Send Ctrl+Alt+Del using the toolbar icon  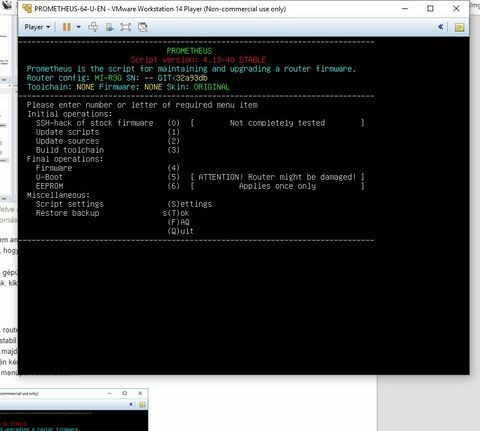click(93, 27)
